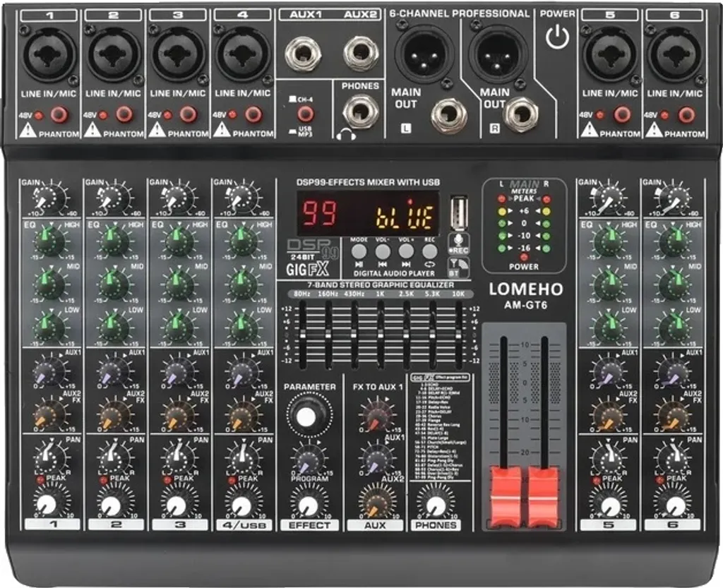Click the USB port slot

click(x=459, y=213)
